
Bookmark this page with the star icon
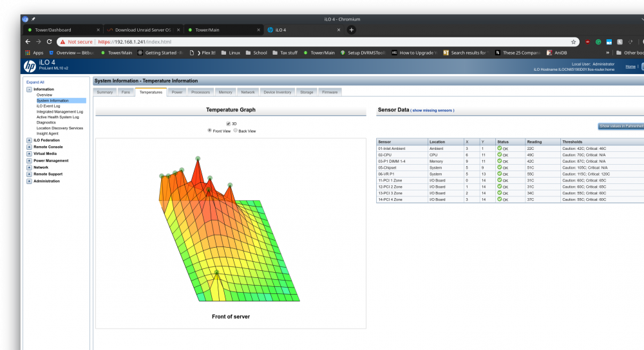pos(573,42)
